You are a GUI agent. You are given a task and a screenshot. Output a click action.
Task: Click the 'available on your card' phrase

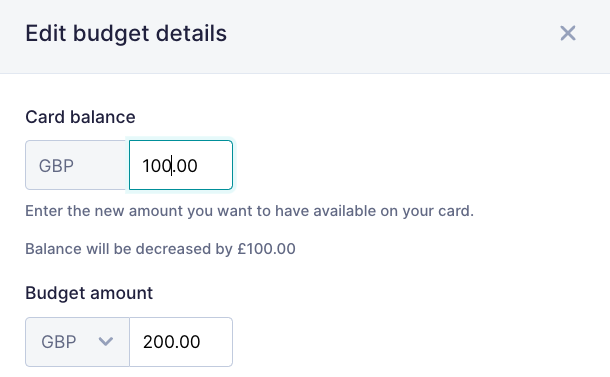393,211
